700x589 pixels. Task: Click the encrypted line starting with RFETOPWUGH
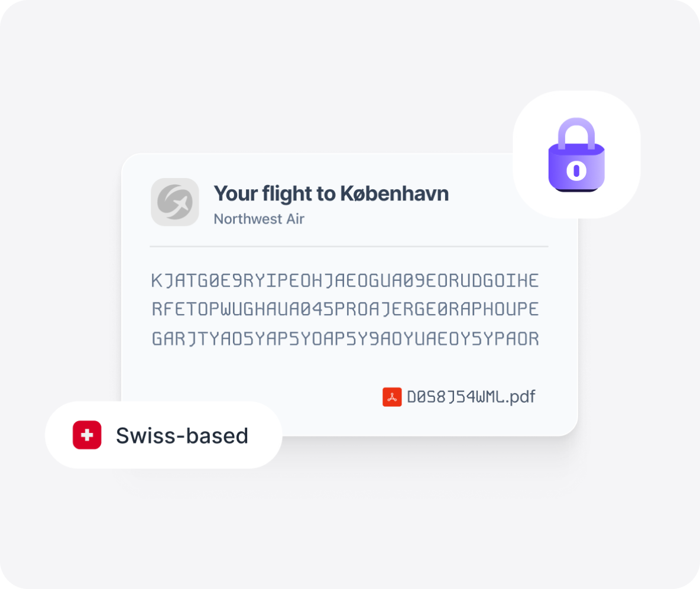pos(345,309)
